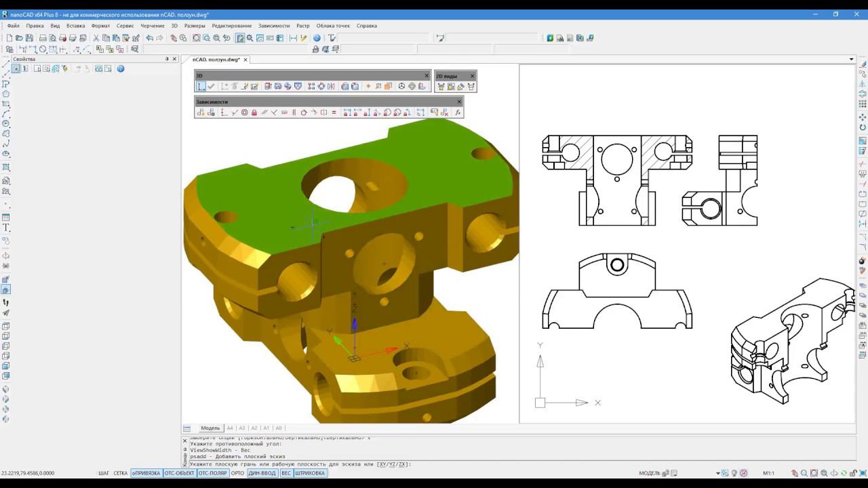Image resolution: width=868 pixels, height=488 pixels.
Task: Toggle оПРИВЯЗКА object snap
Action: point(146,473)
